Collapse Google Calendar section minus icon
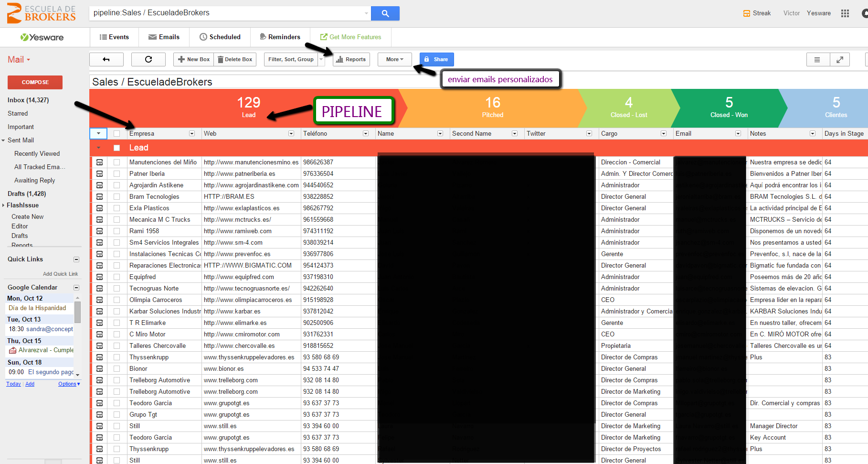868x464 pixels. pyautogui.click(x=76, y=288)
